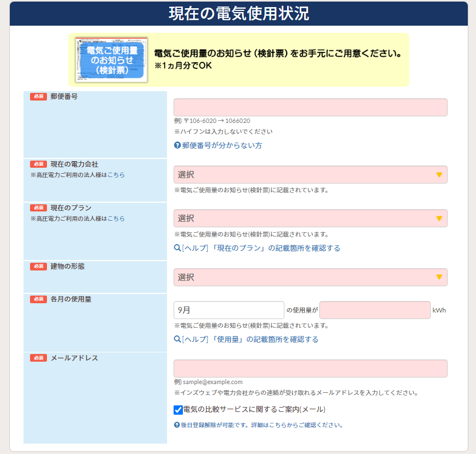The width and height of the screenshot is (476, 454).
Task: Click こちら link under 現在のプラン label
Action: point(116,219)
